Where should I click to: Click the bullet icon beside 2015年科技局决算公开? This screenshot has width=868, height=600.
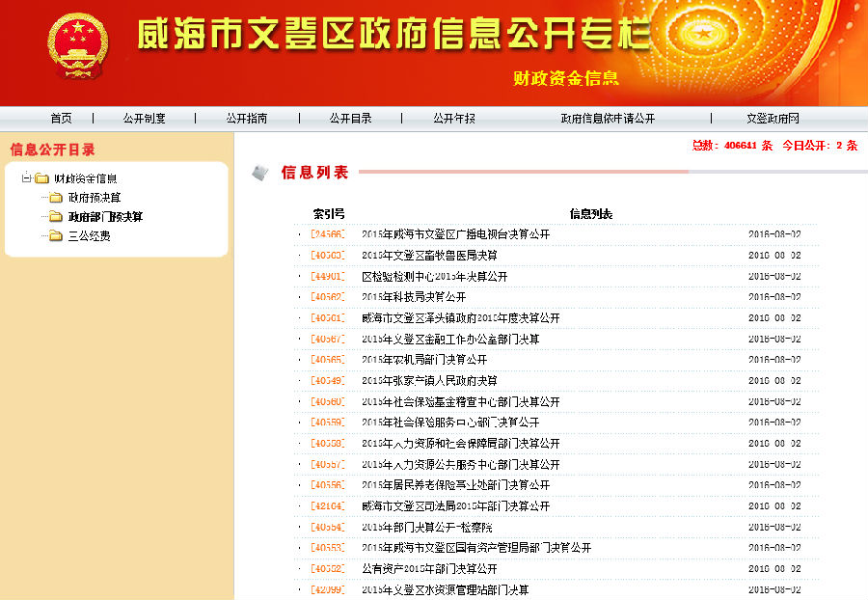point(299,297)
